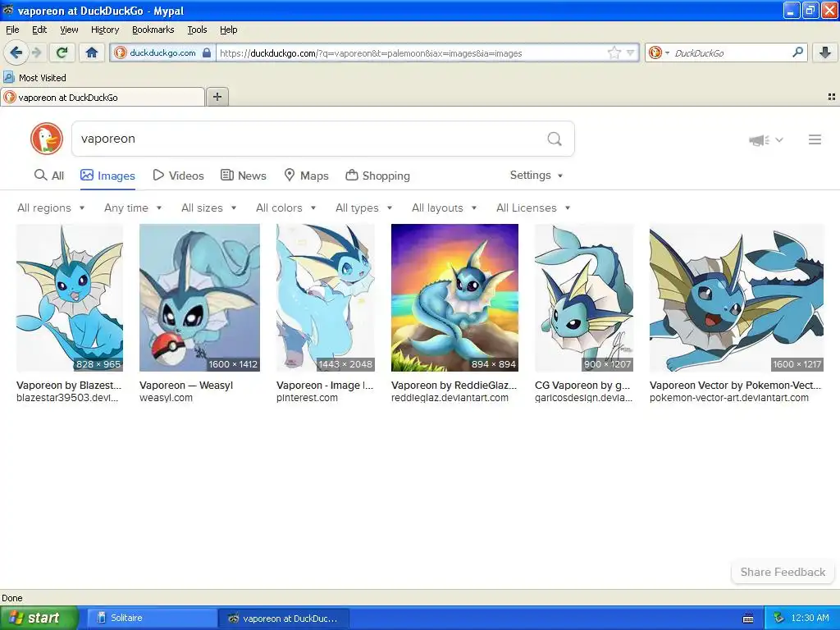840x630 pixels.
Task: Open the History menu
Action: point(104,30)
